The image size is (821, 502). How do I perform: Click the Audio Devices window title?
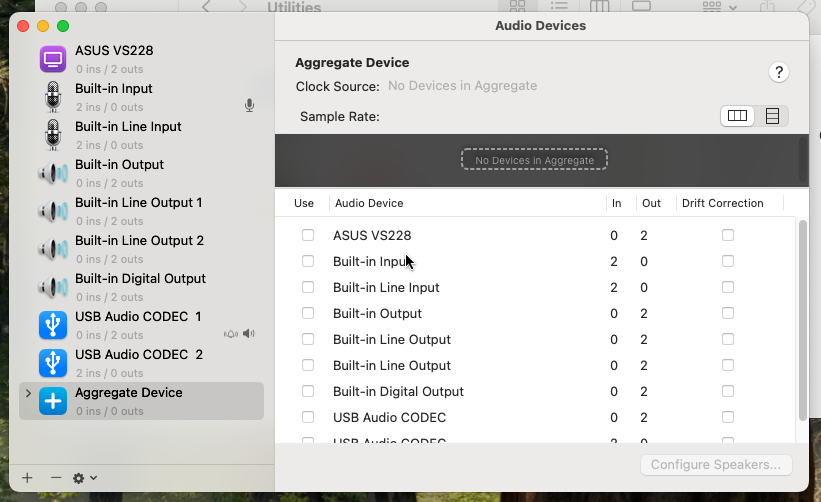click(540, 26)
